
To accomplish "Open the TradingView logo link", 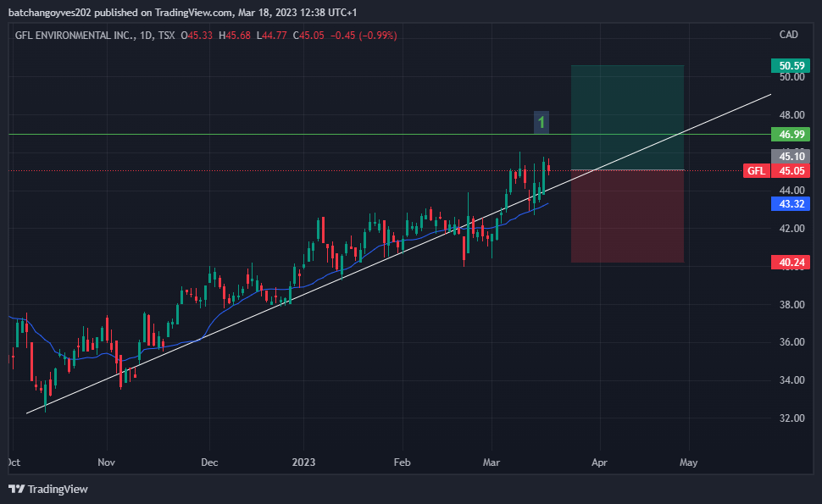I will coord(48,489).
